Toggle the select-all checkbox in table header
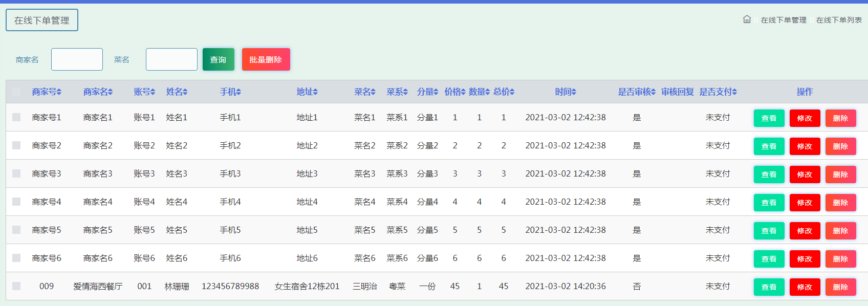Image resolution: width=868 pixels, height=306 pixels. [16, 92]
